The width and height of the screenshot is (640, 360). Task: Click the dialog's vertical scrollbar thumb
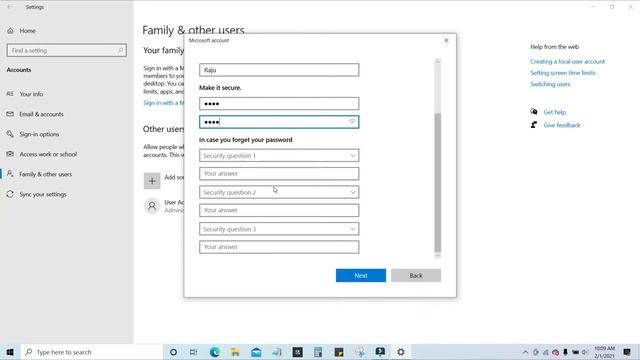tap(438, 182)
